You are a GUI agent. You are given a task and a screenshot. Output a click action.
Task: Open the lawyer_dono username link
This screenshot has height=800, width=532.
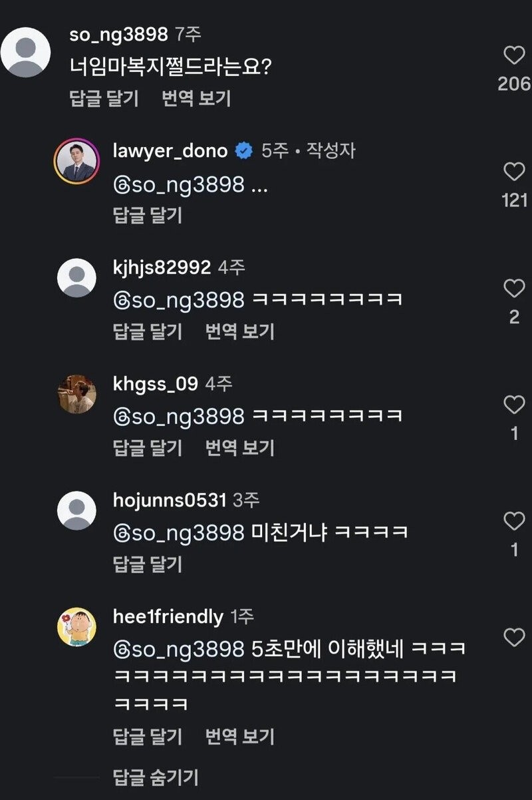(170, 151)
